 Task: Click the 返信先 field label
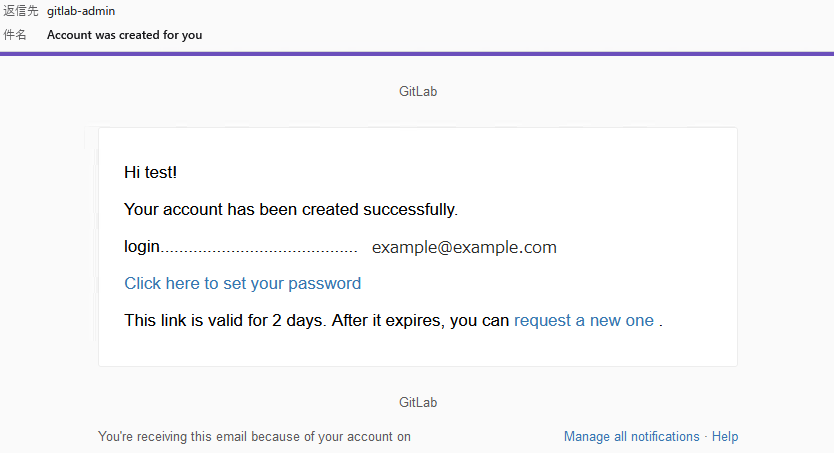pos(21,11)
